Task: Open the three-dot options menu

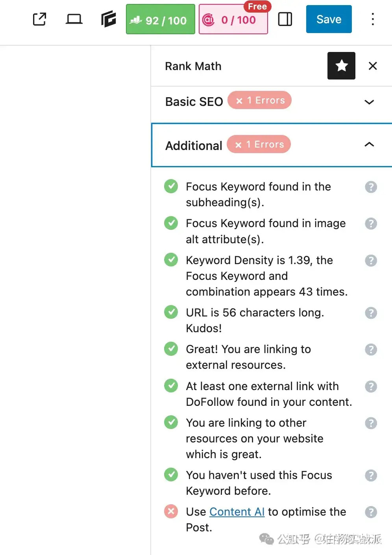Action: (x=372, y=19)
